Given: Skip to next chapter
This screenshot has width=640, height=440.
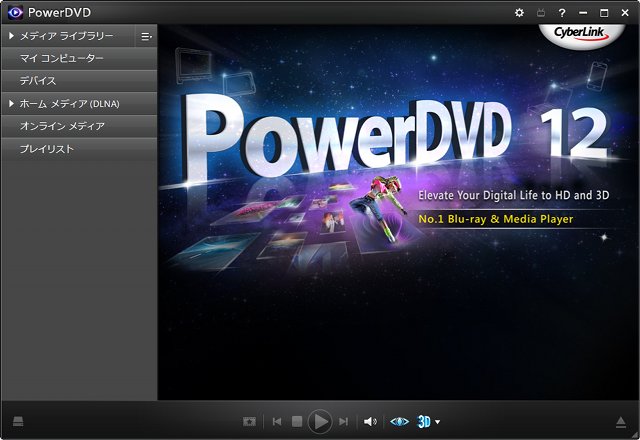Looking at the screenshot, I should [344, 422].
